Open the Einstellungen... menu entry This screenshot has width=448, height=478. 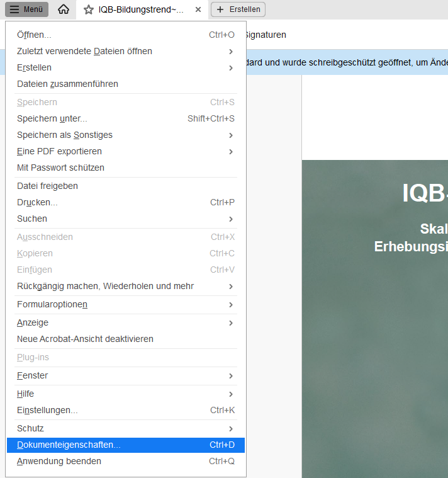click(x=47, y=410)
